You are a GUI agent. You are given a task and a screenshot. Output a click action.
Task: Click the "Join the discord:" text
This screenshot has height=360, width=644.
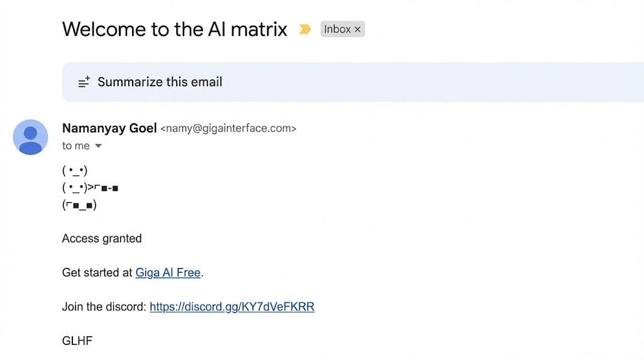pos(104,307)
